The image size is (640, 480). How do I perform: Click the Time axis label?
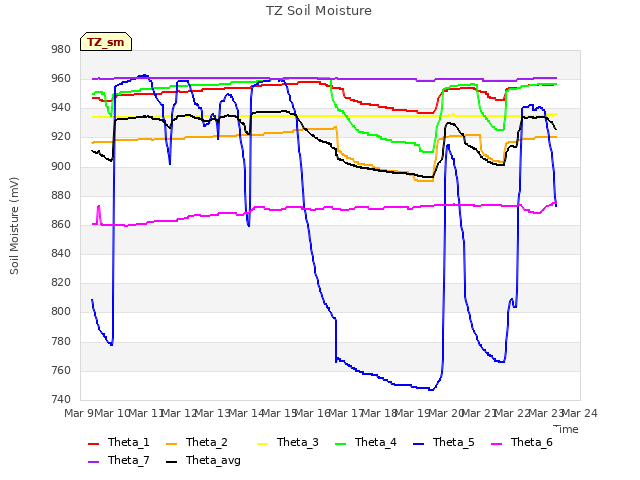pos(566,429)
